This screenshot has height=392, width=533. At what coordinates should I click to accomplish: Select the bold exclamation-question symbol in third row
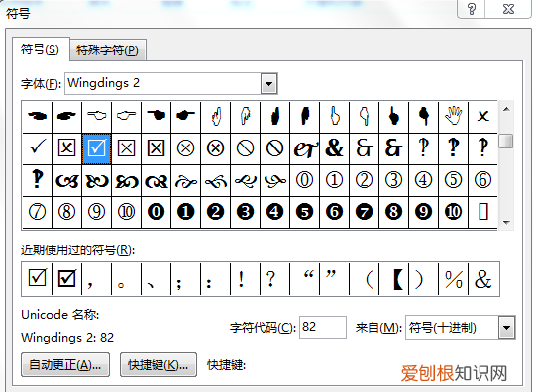(37, 180)
